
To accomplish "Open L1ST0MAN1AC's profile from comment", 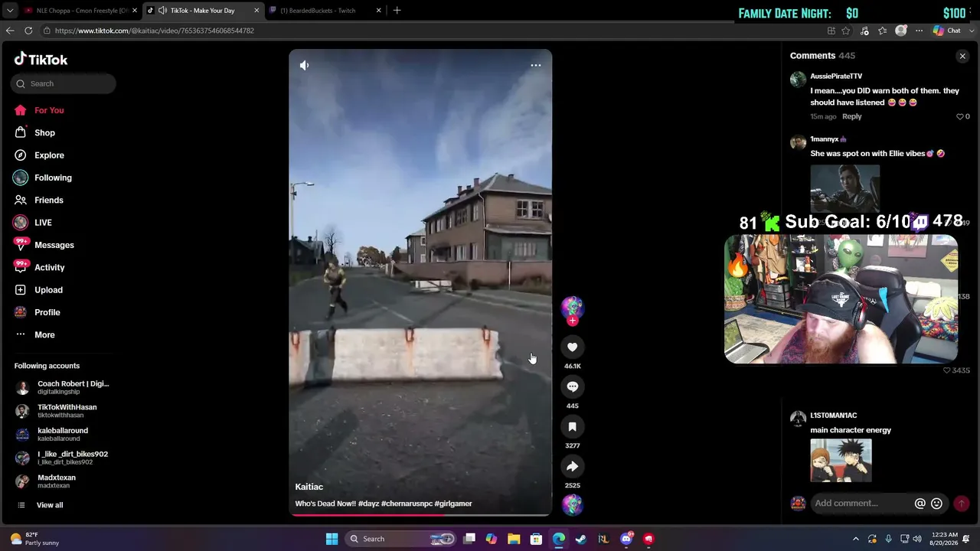I will click(x=833, y=416).
